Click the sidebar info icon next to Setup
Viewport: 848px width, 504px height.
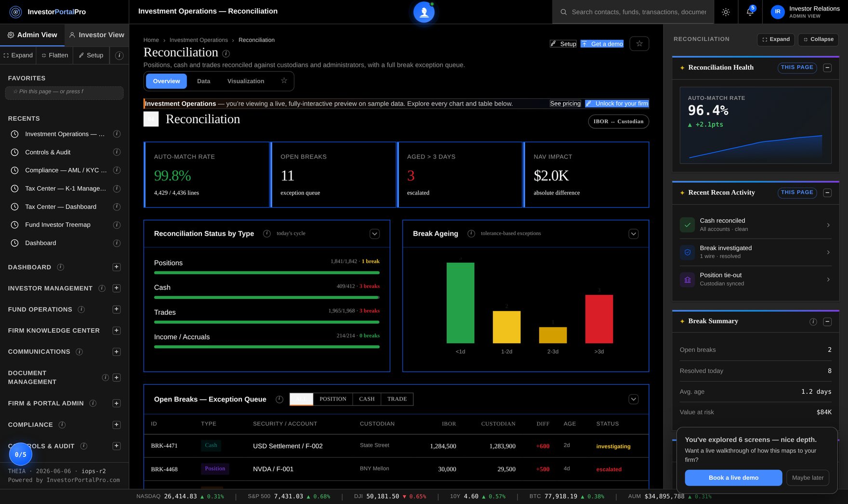tap(119, 55)
